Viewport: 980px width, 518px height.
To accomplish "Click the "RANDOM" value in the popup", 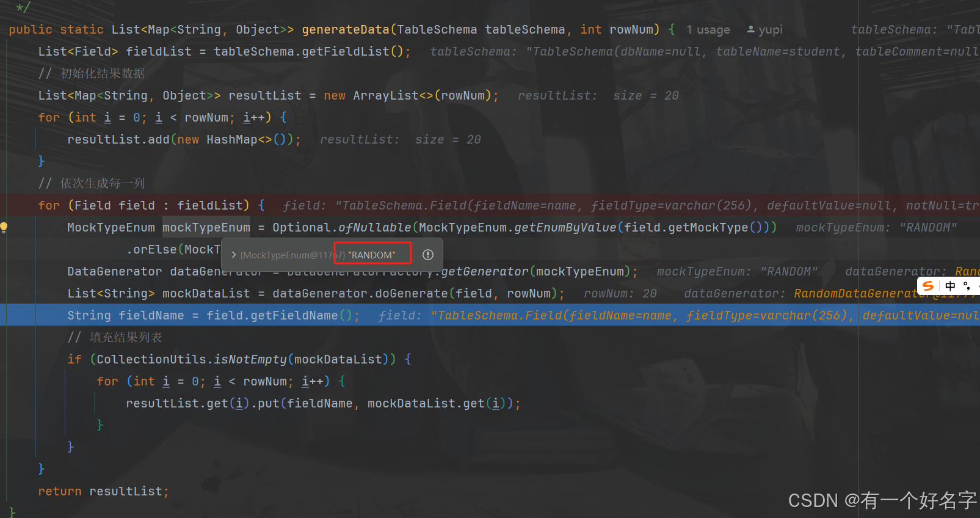I will click(372, 255).
